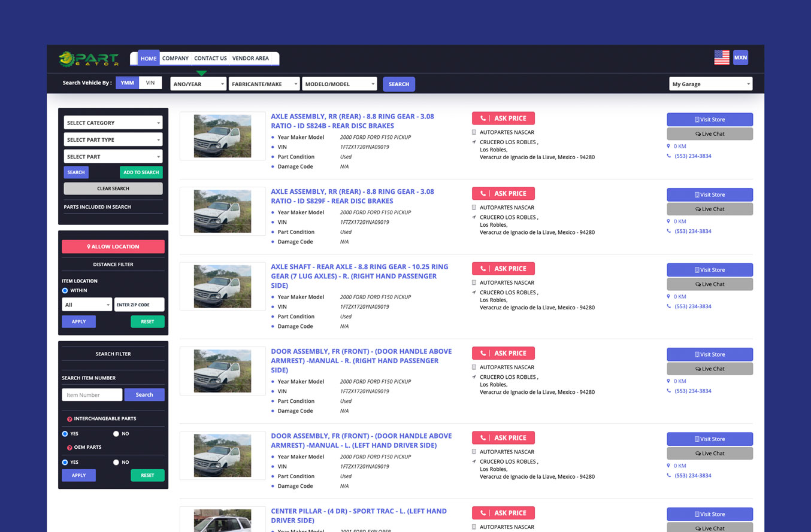The height and width of the screenshot is (532, 811).
Task: Start live chat for Axle Shaft listing
Action: point(710,284)
